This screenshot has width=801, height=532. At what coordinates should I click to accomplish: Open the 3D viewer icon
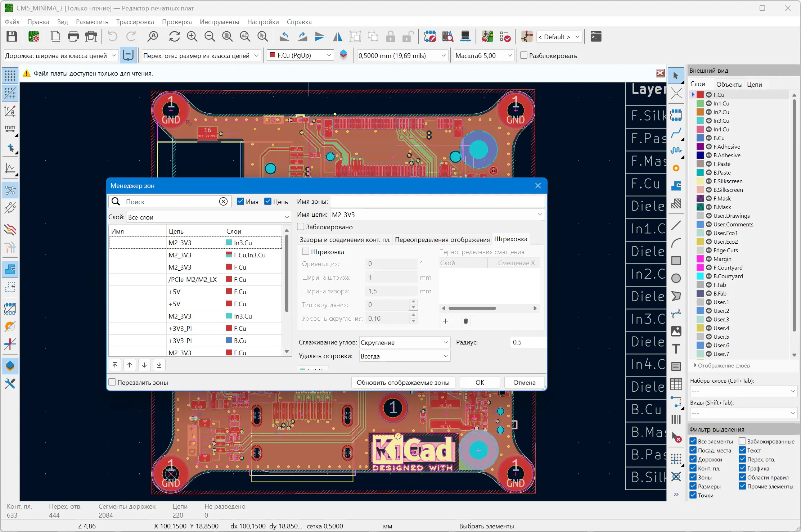[x=465, y=36]
